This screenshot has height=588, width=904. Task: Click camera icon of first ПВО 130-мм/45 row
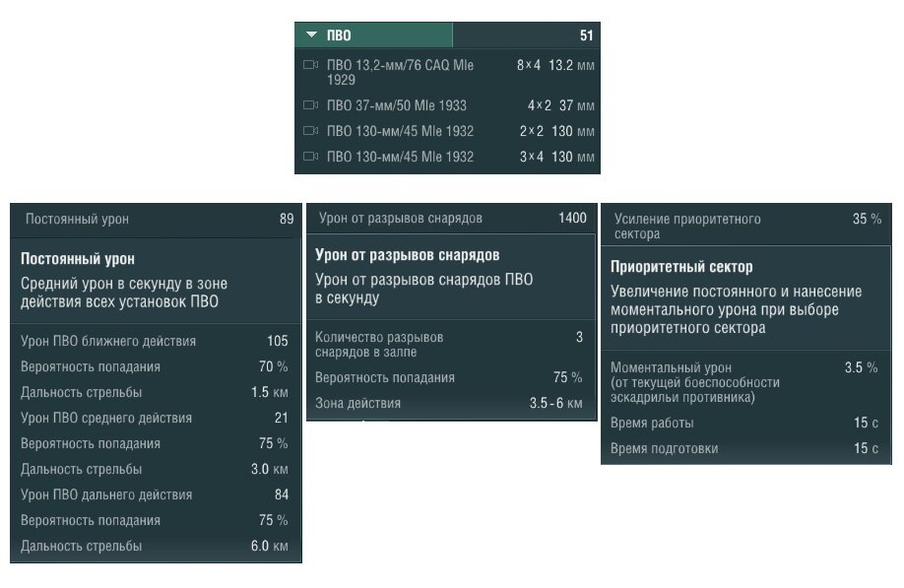[x=311, y=131]
